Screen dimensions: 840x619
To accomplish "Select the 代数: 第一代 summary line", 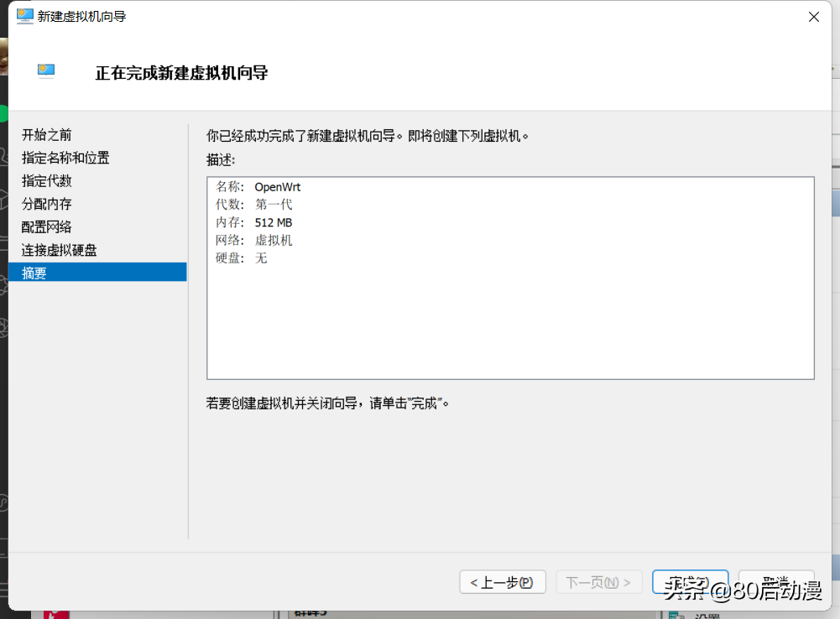I will point(254,205).
